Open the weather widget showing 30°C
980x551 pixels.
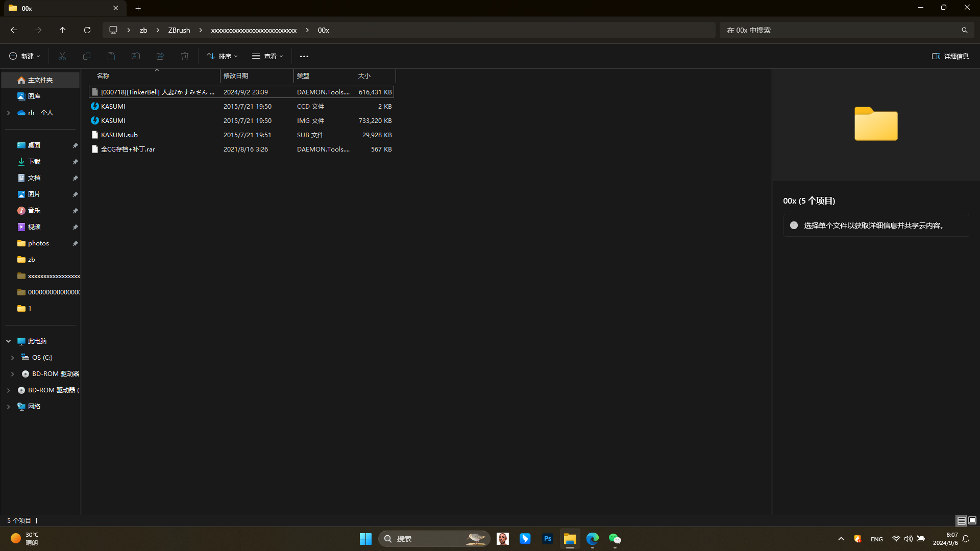(24, 539)
